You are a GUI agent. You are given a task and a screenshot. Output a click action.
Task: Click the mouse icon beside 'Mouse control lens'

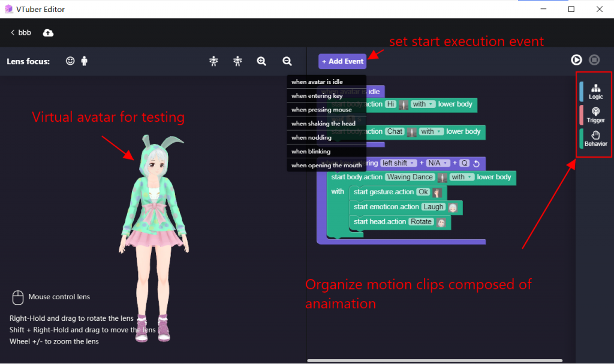coord(17,297)
